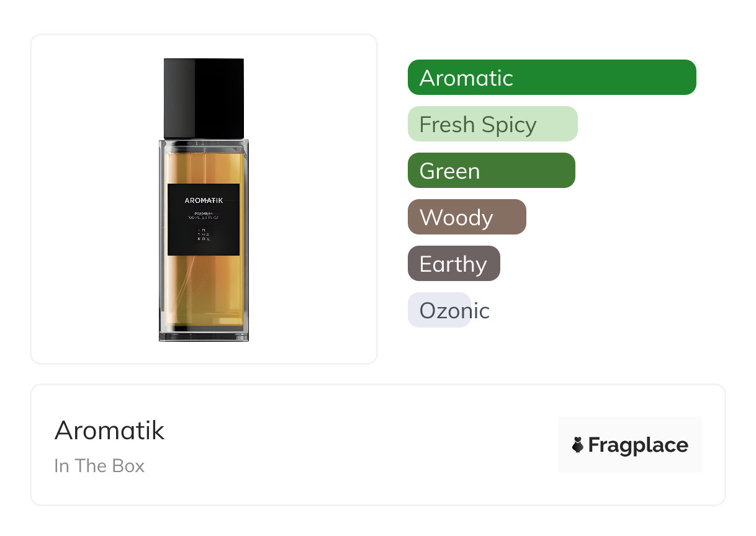Open the In The Box brand link
Viewport: 756px width, 536px height.
(99, 466)
